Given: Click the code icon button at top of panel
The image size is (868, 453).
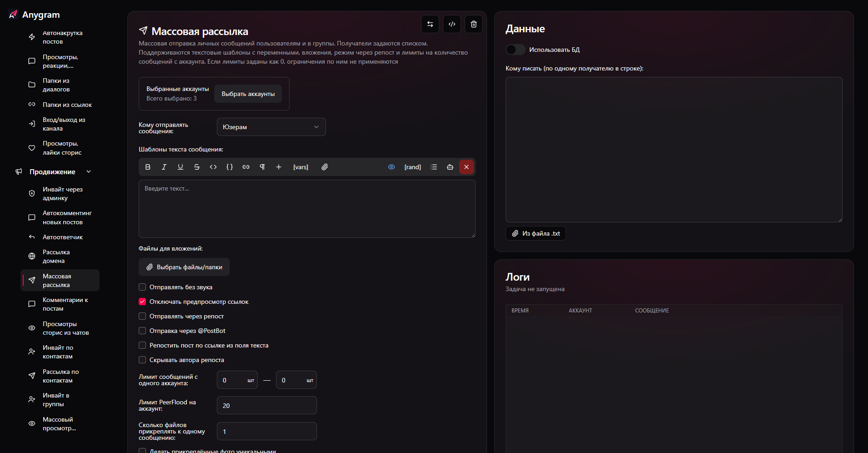Looking at the screenshot, I should click(x=452, y=24).
